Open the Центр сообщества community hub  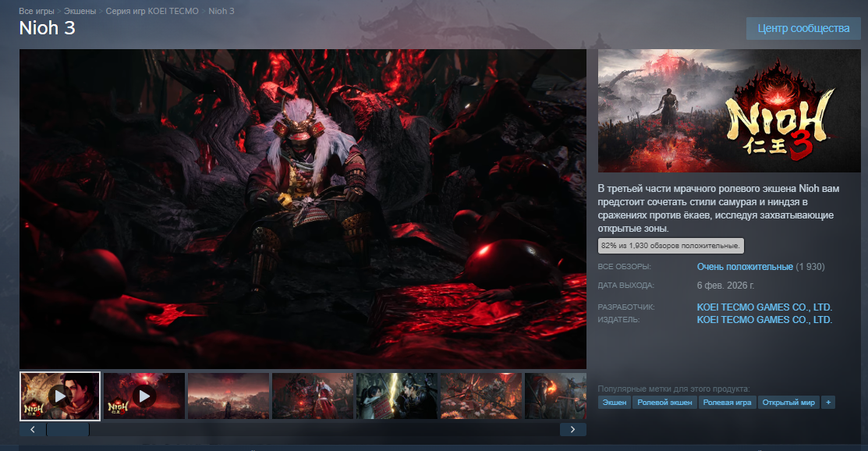click(x=803, y=29)
